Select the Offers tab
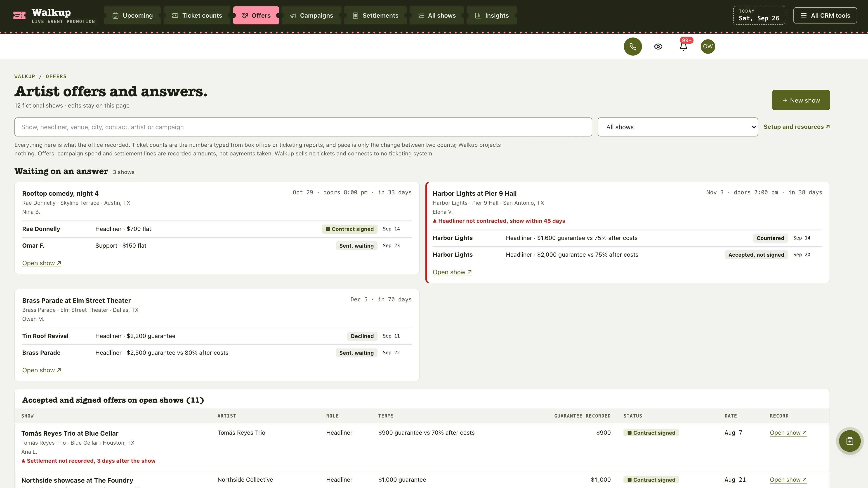The height and width of the screenshot is (488, 868). coord(256,16)
